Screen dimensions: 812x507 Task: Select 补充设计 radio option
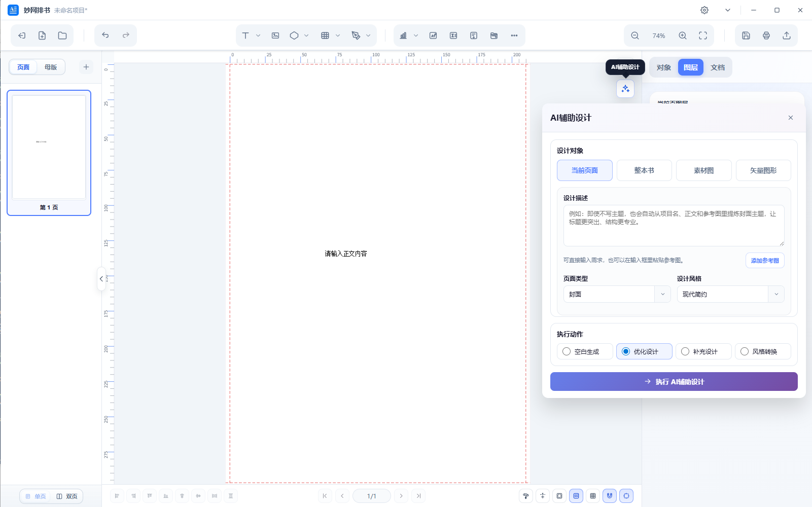click(x=703, y=351)
